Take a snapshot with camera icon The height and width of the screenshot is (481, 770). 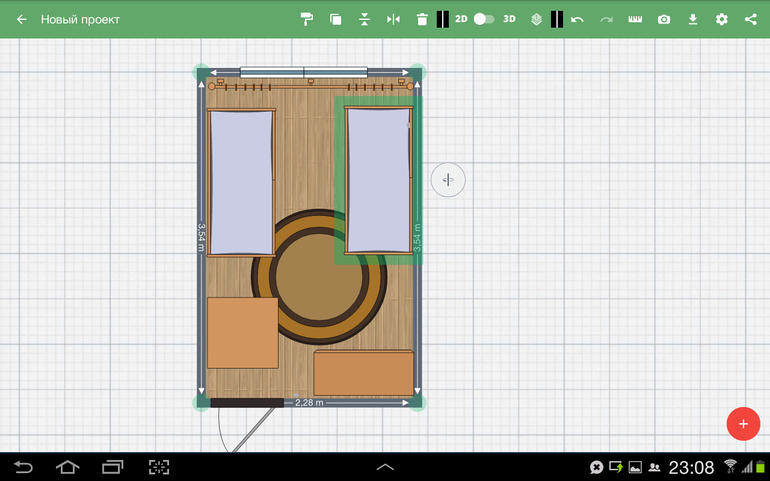(x=664, y=19)
